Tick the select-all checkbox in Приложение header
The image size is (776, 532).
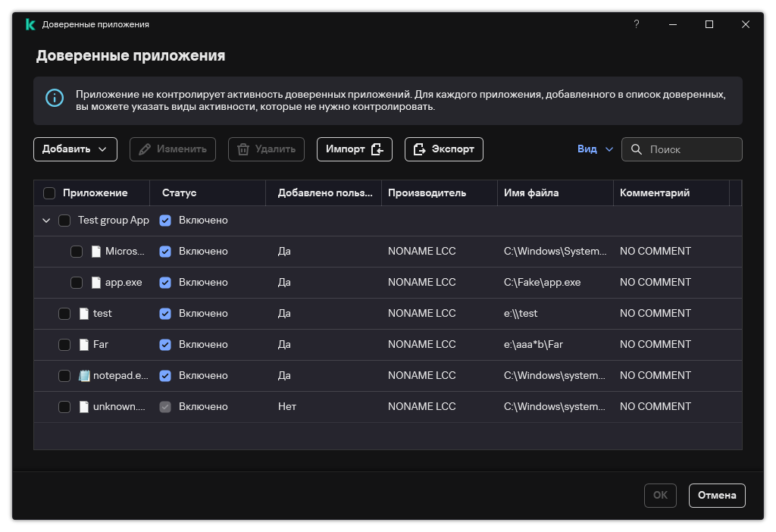point(49,193)
